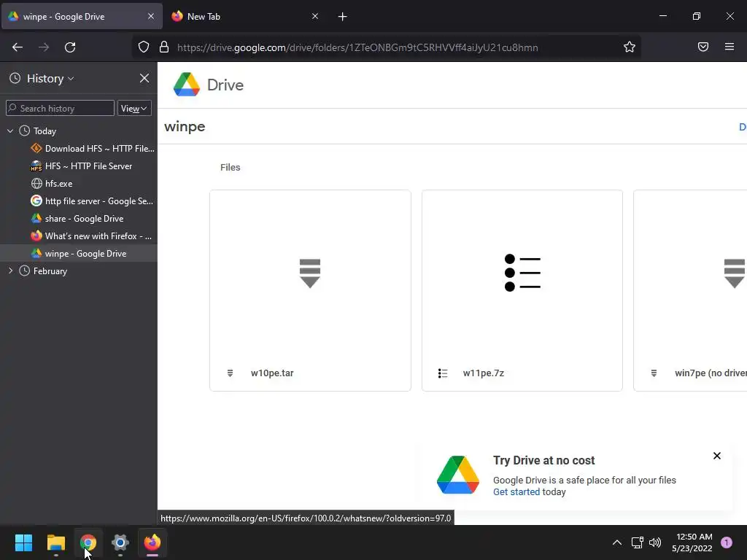Click the w10pe.tar file name
The width and height of the screenshot is (747, 560).
coord(272,373)
